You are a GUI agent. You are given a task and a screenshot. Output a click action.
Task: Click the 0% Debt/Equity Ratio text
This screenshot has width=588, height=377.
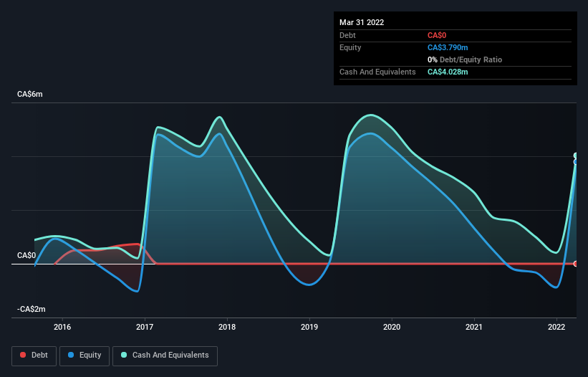pos(465,59)
